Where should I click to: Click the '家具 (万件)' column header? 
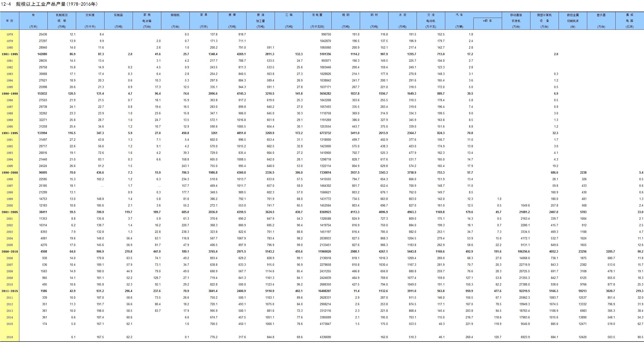click(x=204, y=21)
